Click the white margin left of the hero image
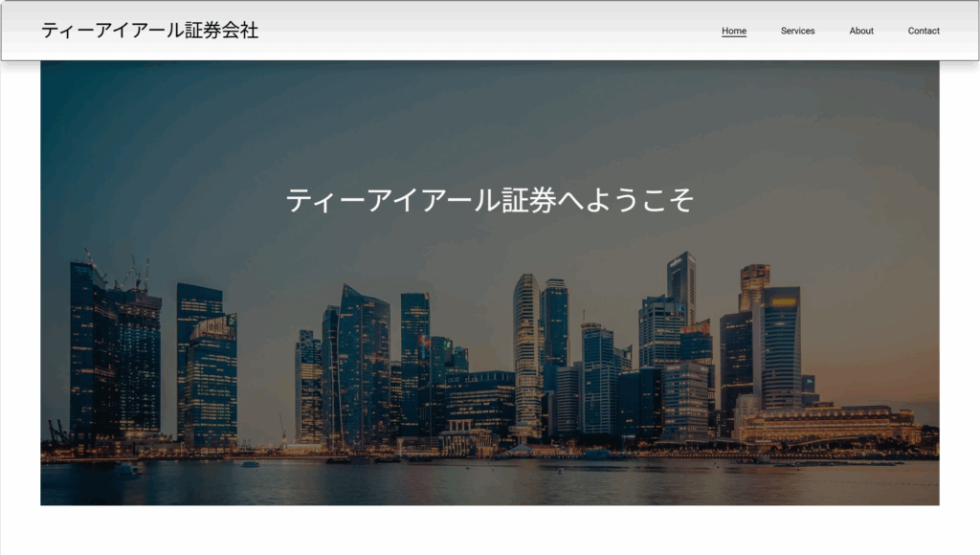This screenshot has height=555, width=980. click(x=20, y=287)
